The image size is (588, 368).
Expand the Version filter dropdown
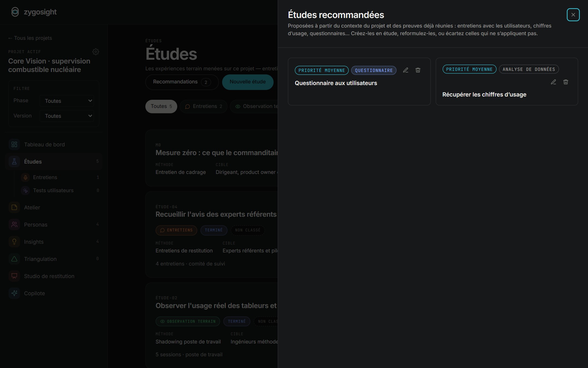pyautogui.click(x=67, y=116)
